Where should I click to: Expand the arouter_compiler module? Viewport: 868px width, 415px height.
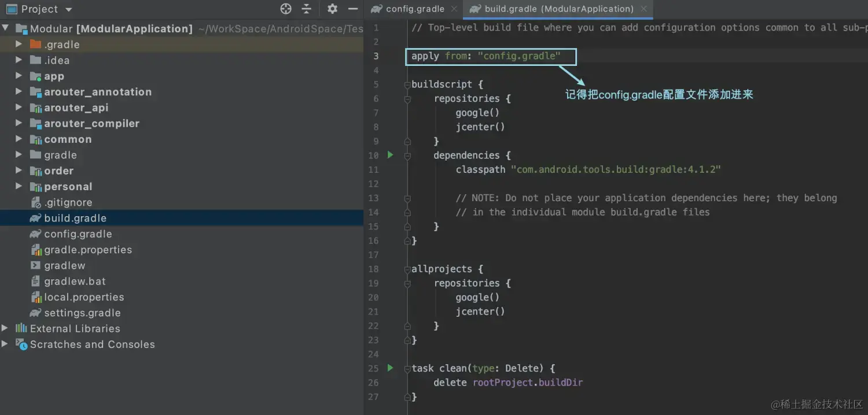tap(19, 123)
